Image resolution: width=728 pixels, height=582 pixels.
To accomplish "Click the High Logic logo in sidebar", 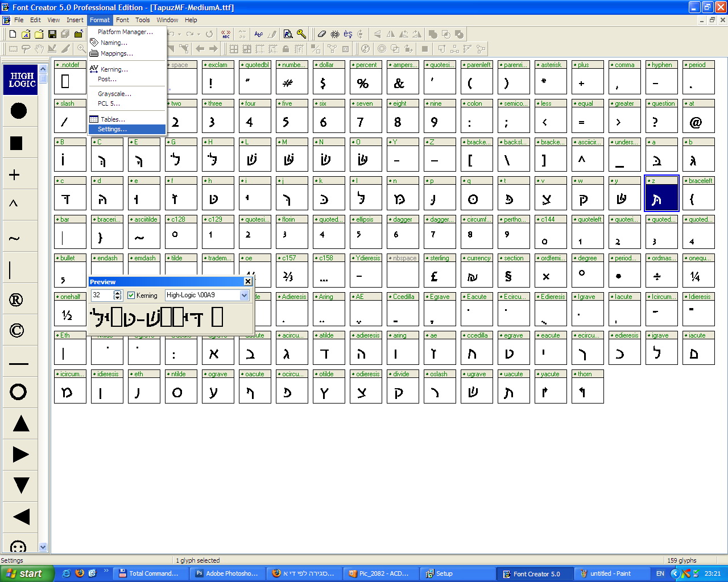I will (22, 80).
